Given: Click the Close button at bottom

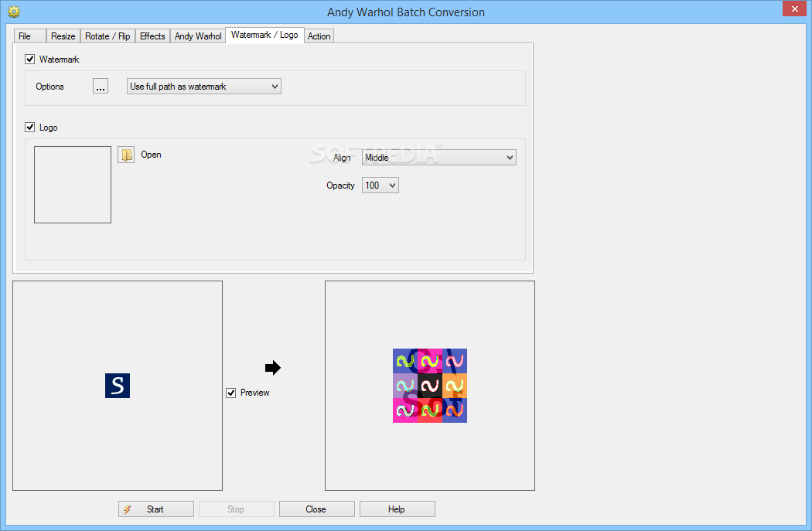Looking at the screenshot, I should click(x=317, y=509).
